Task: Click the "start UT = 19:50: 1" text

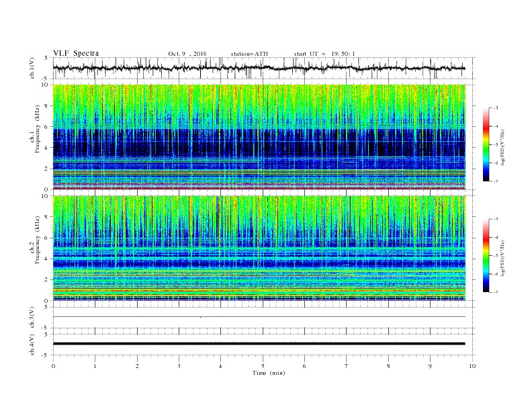Action: (x=324, y=54)
